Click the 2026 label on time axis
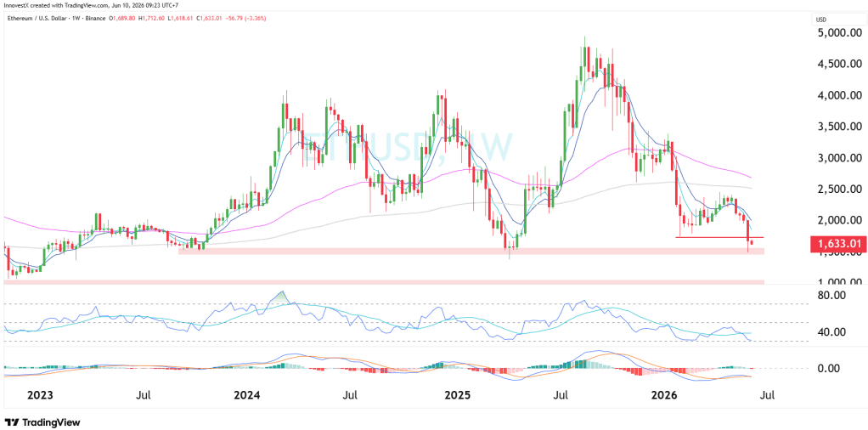Image resolution: width=868 pixels, height=430 pixels. [664, 396]
